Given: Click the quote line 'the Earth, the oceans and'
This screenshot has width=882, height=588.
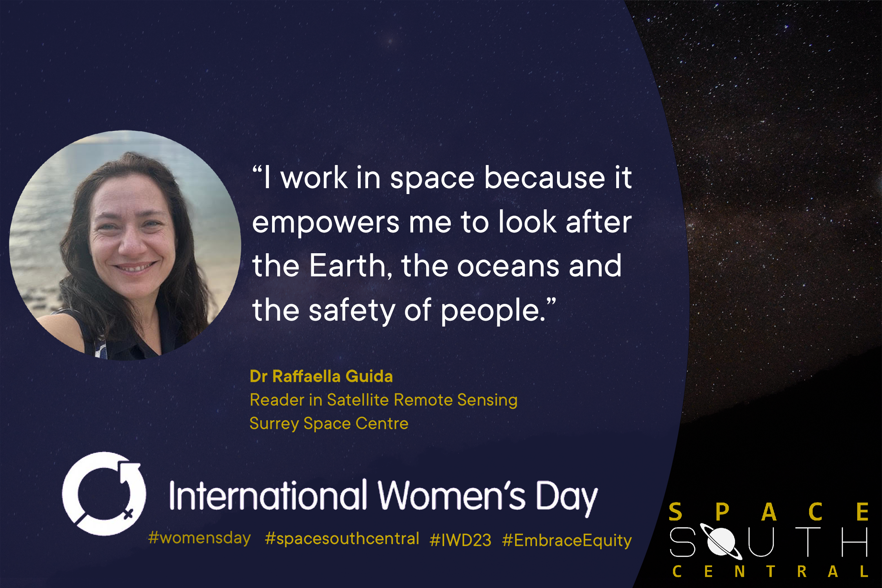Looking at the screenshot, I should click(x=437, y=266).
